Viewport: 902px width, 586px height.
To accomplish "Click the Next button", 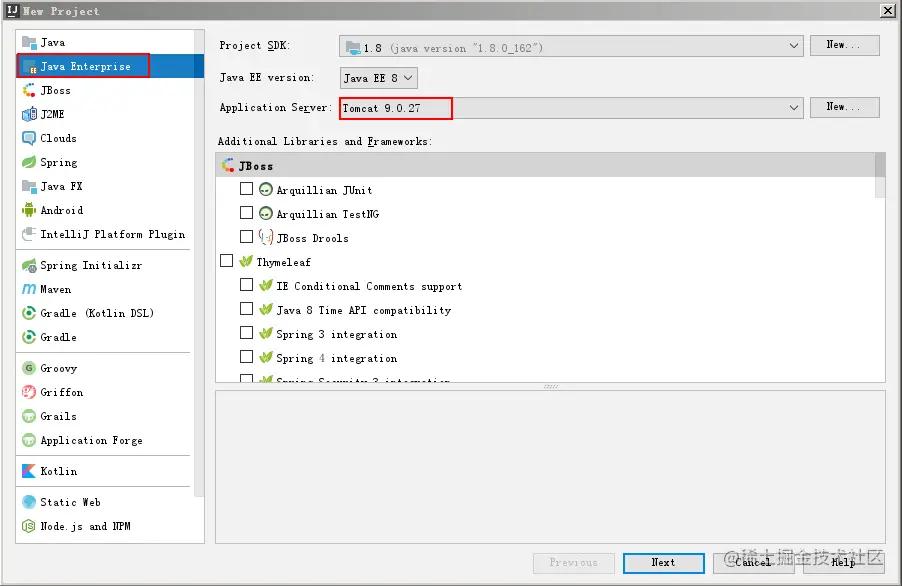I will coord(663,562).
